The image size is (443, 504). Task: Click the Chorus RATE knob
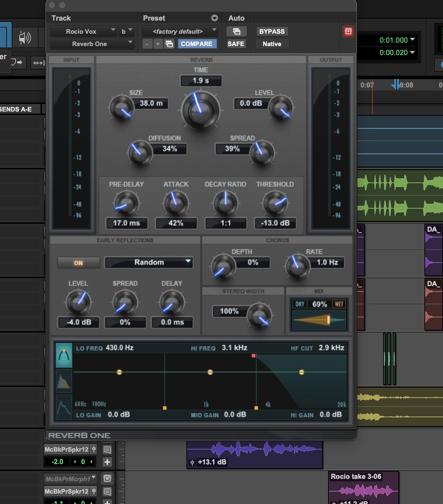[x=298, y=266]
